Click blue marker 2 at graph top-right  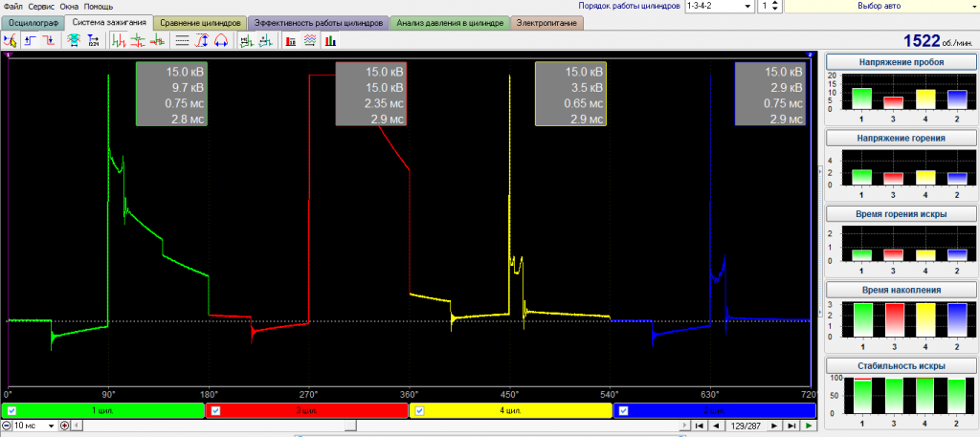pos(810,55)
